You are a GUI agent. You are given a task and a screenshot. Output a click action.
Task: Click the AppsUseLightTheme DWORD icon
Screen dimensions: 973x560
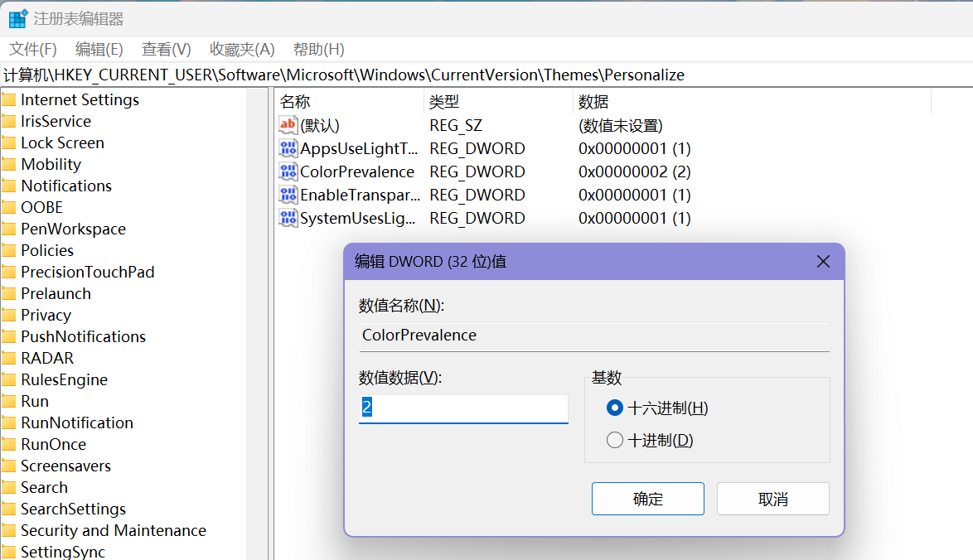coord(288,149)
